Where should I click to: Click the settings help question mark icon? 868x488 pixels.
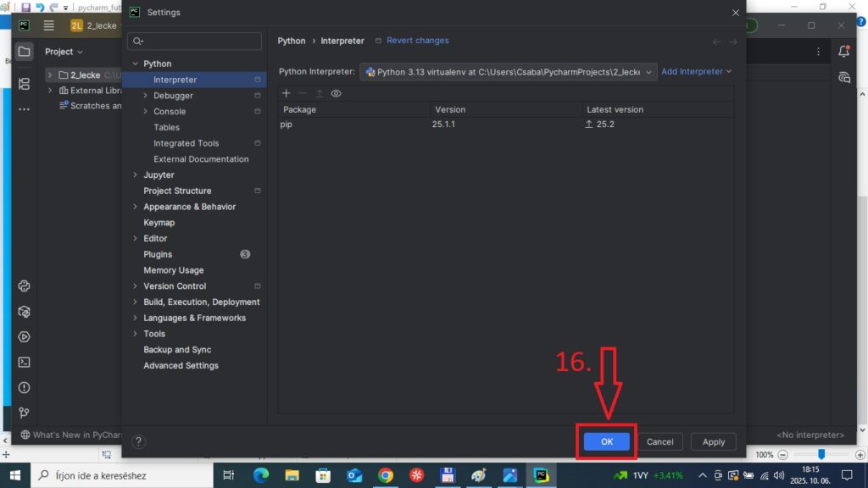tap(139, 441)
